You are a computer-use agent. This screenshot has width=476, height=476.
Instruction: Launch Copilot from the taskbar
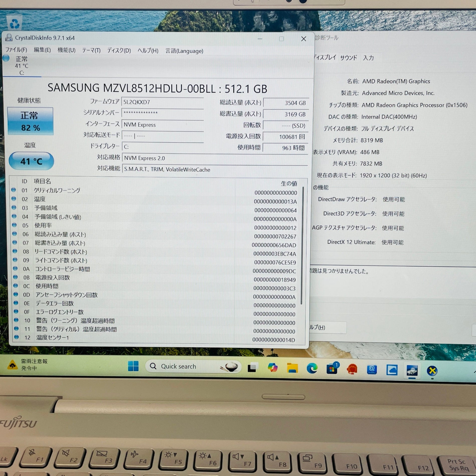(x=272, y=368)
